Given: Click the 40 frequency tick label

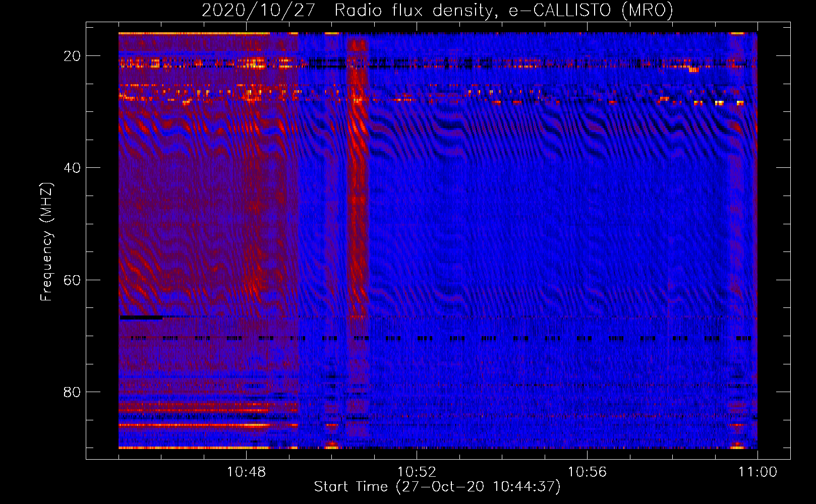Looking at the screenshot, I should (72, 168).
